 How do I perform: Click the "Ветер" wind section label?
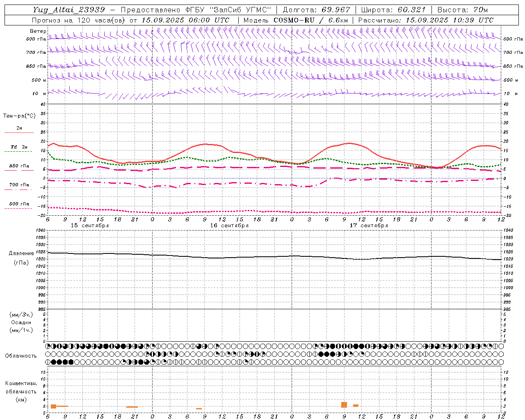(x=38, y=31)
